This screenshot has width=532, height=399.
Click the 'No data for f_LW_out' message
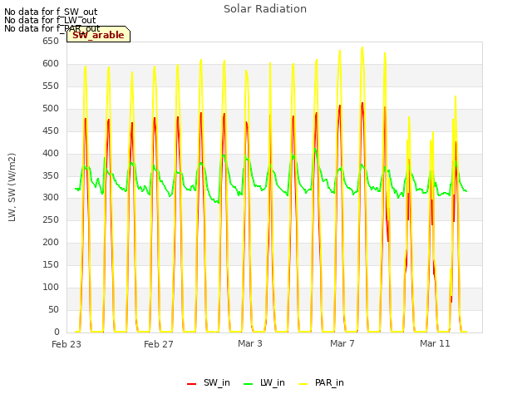pos(50,20)
